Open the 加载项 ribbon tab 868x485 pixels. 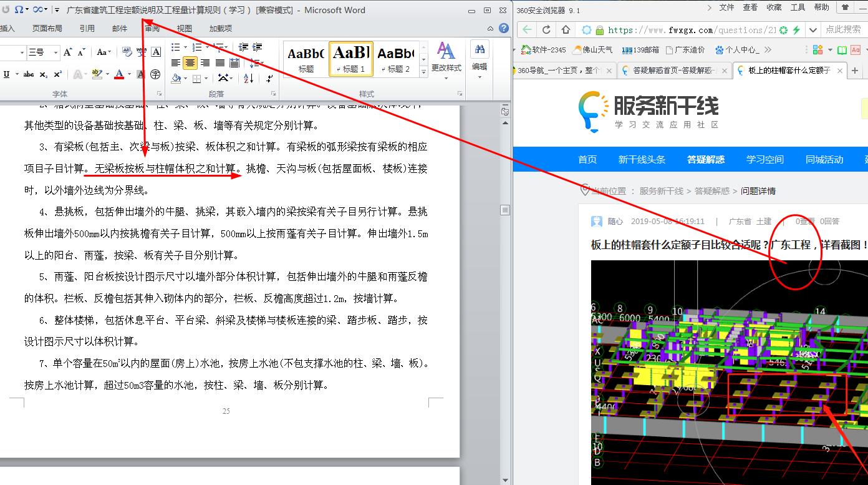pyautogui.click(x=221, y=28)
